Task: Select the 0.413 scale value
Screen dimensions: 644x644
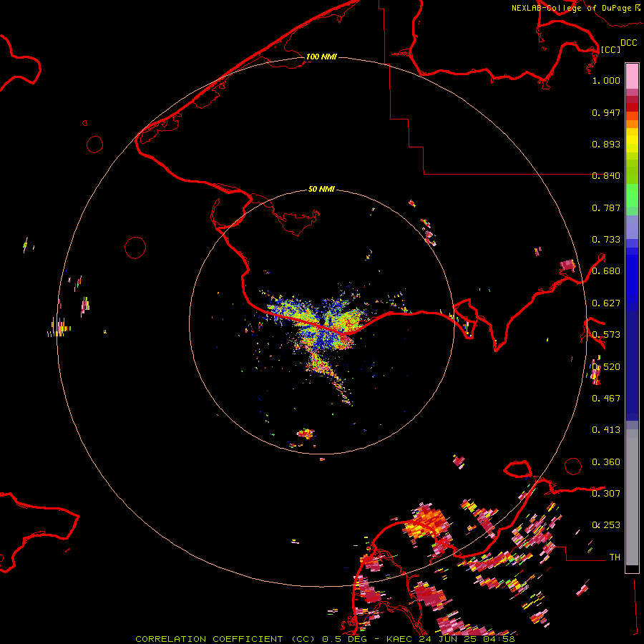Action: click(x=606, y=430)
